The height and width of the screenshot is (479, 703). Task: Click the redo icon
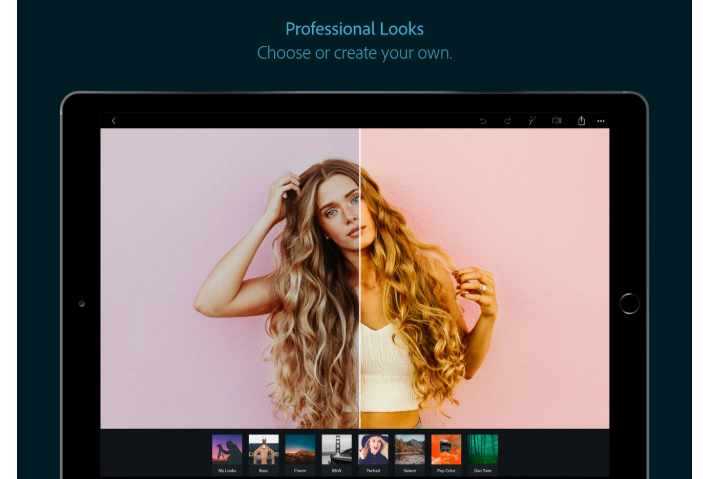click(x=508, y=121)
